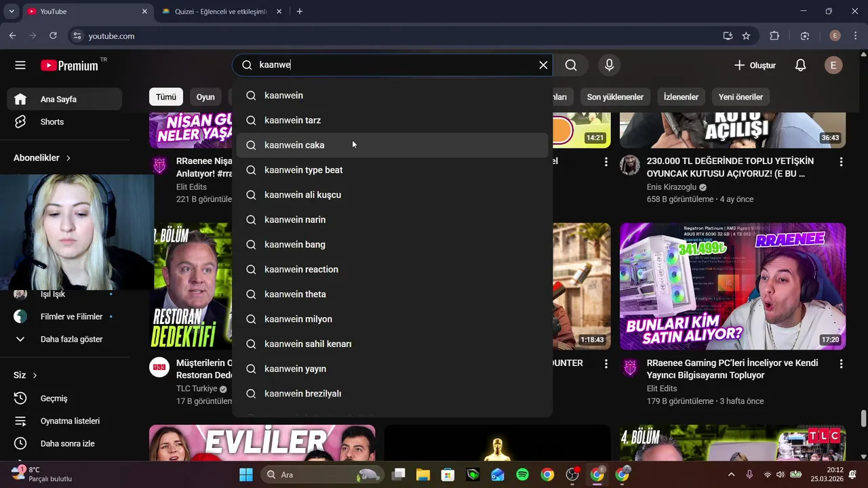Viewport: 868px width, 488px height.
Task: Clear the search text with the X icon
Action: (543, 65)
